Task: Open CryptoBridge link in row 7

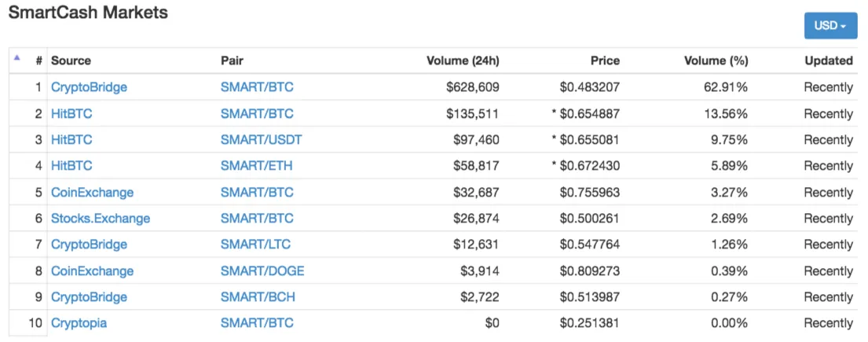Action: [x=89, y=245]
